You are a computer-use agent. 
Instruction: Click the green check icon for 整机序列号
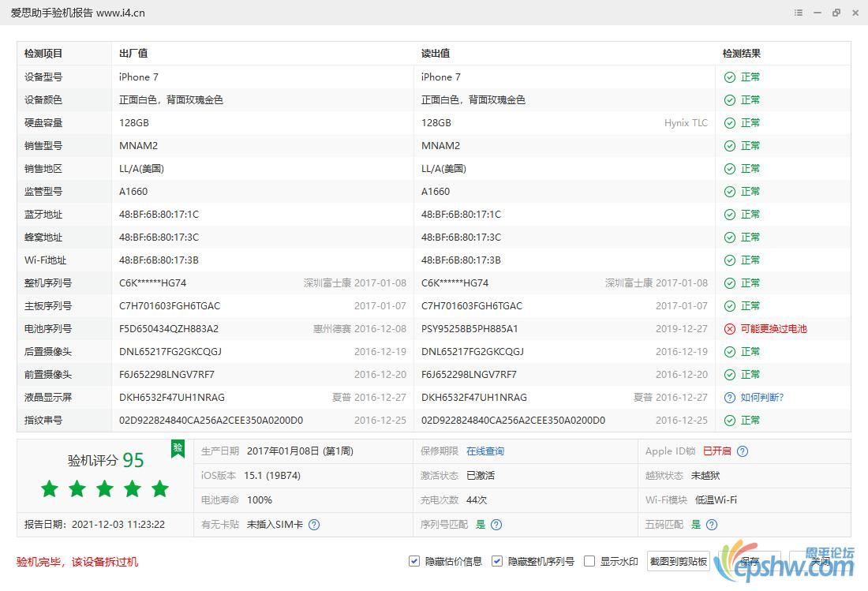[x=730, y=283]
